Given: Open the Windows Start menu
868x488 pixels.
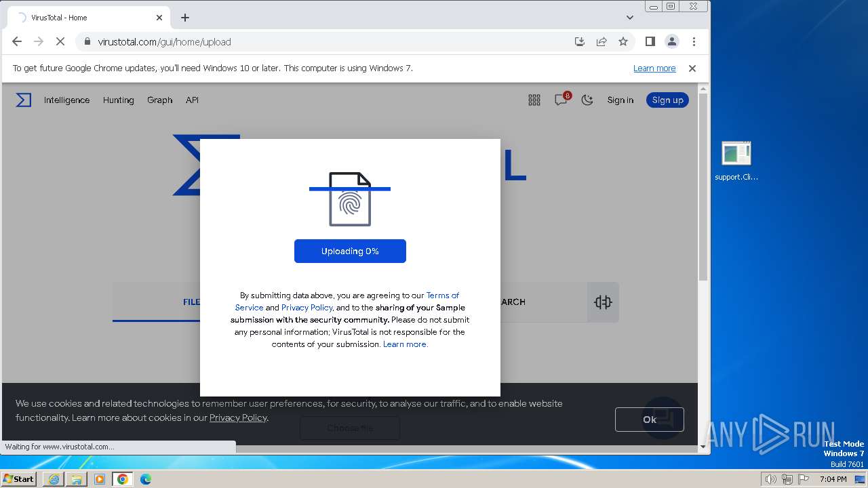Looking at the screenshot, I should coord(19,479).
